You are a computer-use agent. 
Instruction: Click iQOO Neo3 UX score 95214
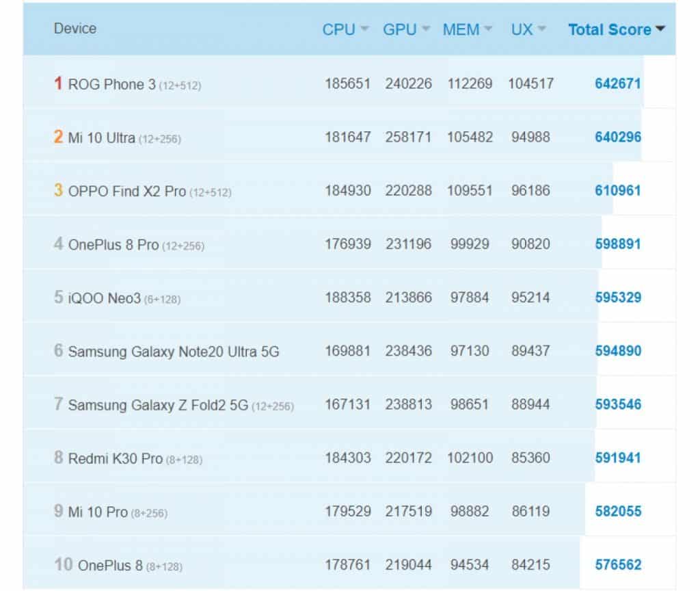coord(530,298)
